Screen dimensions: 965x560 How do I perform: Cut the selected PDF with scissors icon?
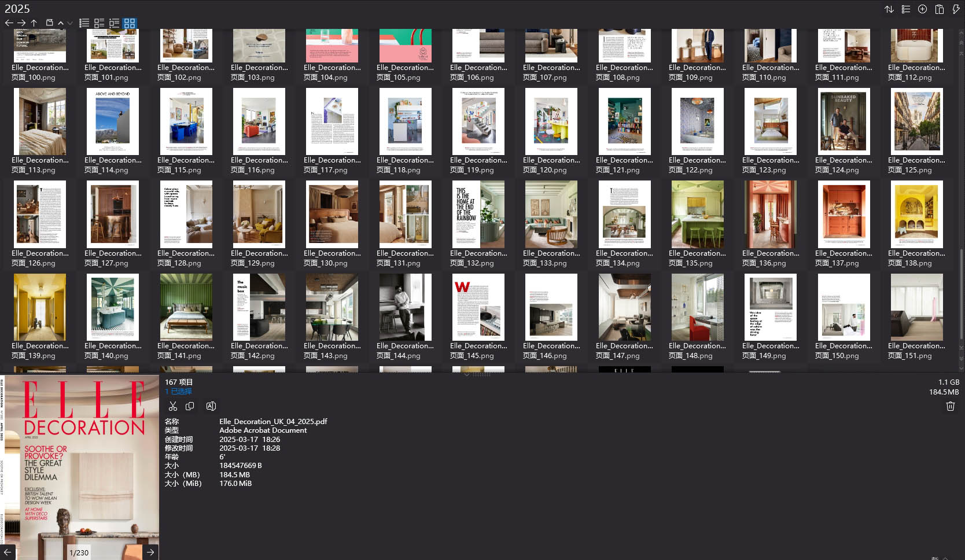172,406
